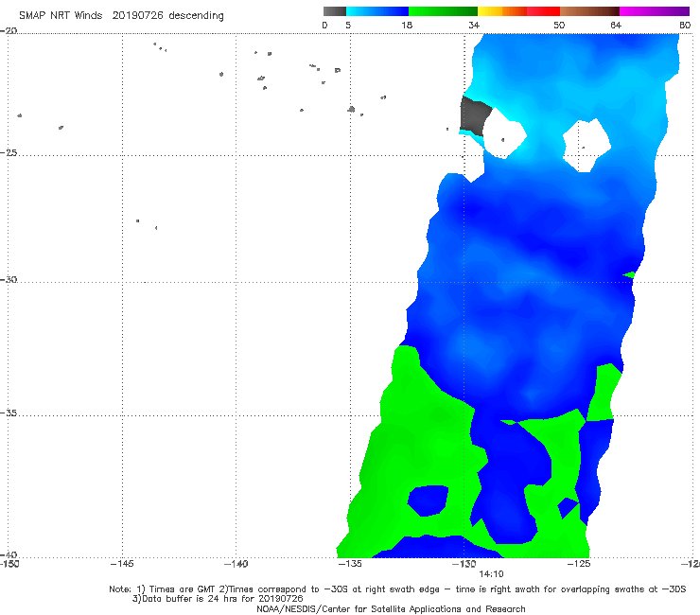Click the latitude label '-30'
Image resolution: width=700 pixels, height=615 pixels.
tap(9, 279)
